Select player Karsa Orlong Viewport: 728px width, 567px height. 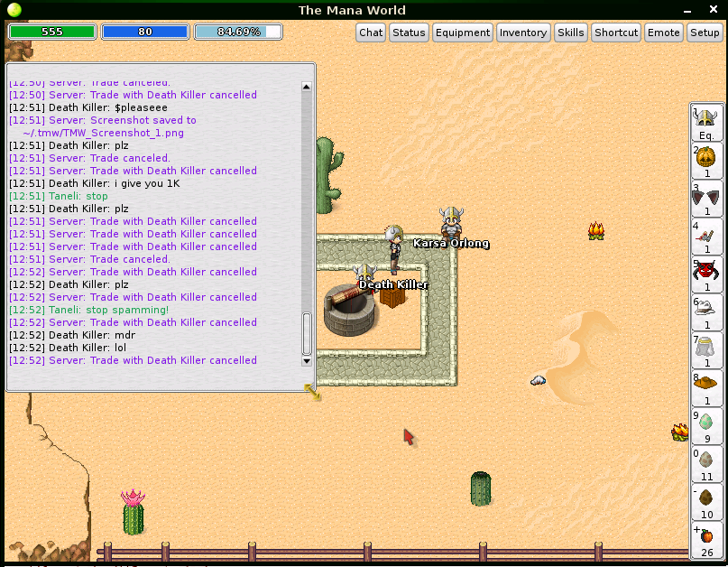451,227
